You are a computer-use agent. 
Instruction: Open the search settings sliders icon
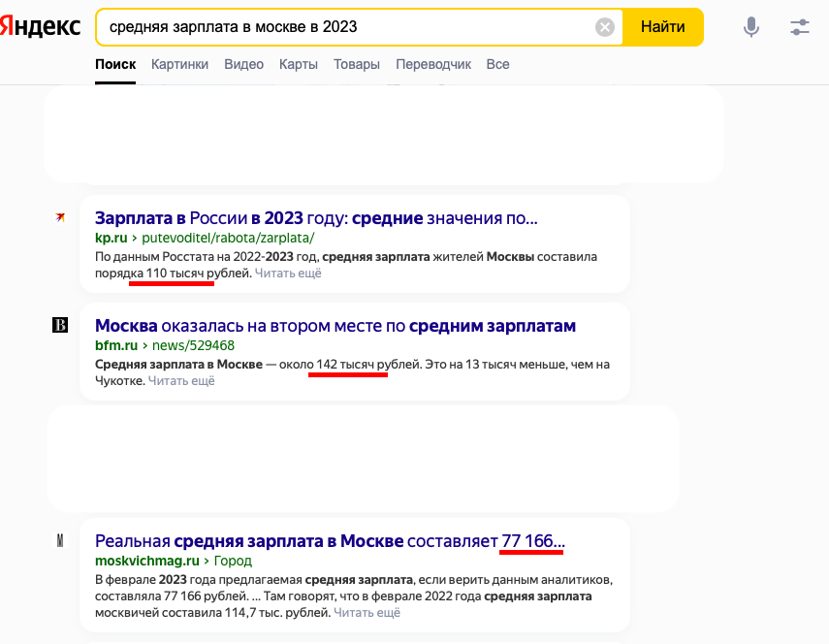(799, 27)
